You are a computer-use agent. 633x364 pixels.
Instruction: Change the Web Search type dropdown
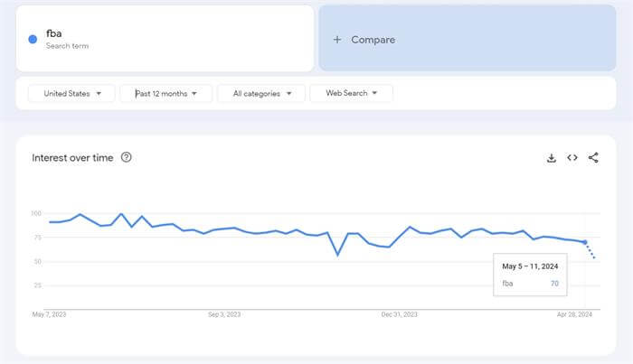tap(351, 93)
